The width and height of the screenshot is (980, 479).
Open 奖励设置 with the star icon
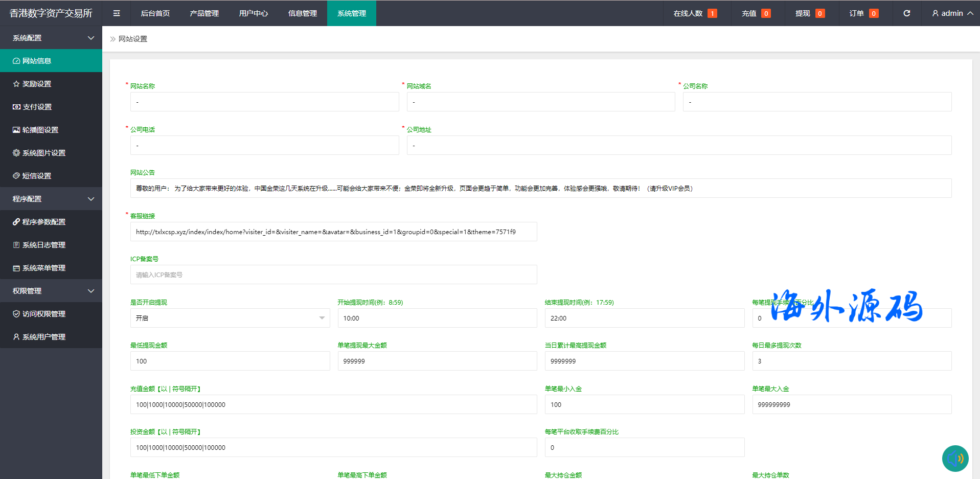37,84
